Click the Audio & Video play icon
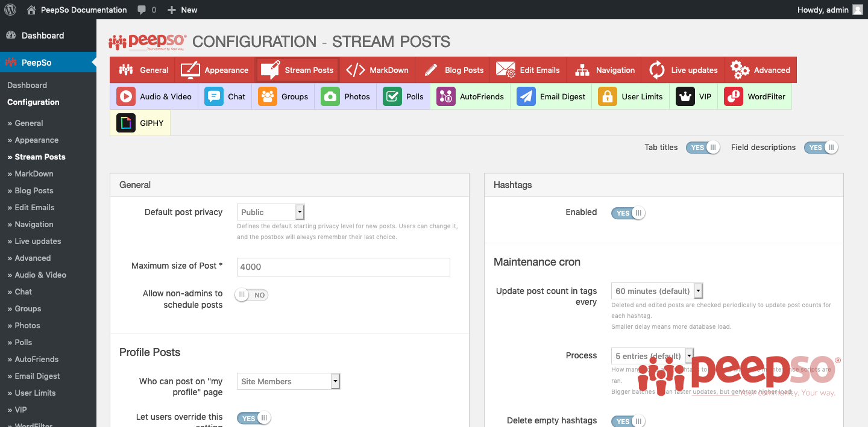Image resolution: width=868 pixels, height=427 pixels. click(126, 96)
